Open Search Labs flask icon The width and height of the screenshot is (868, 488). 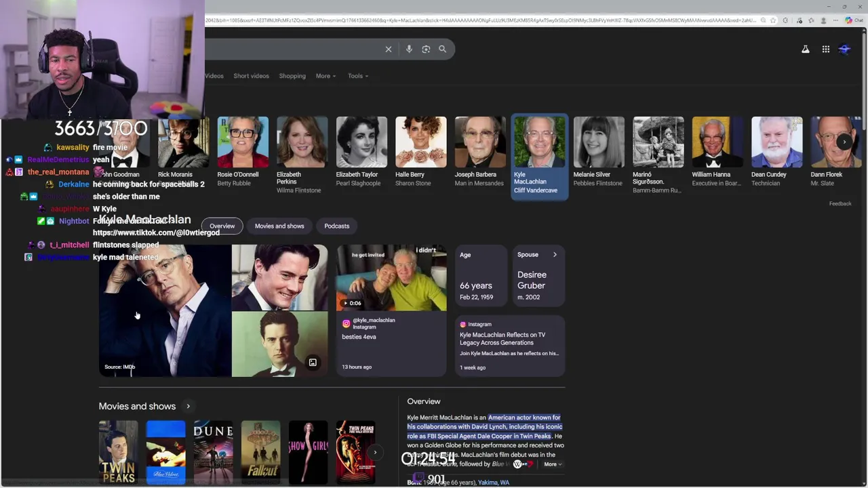pos(806,49)
